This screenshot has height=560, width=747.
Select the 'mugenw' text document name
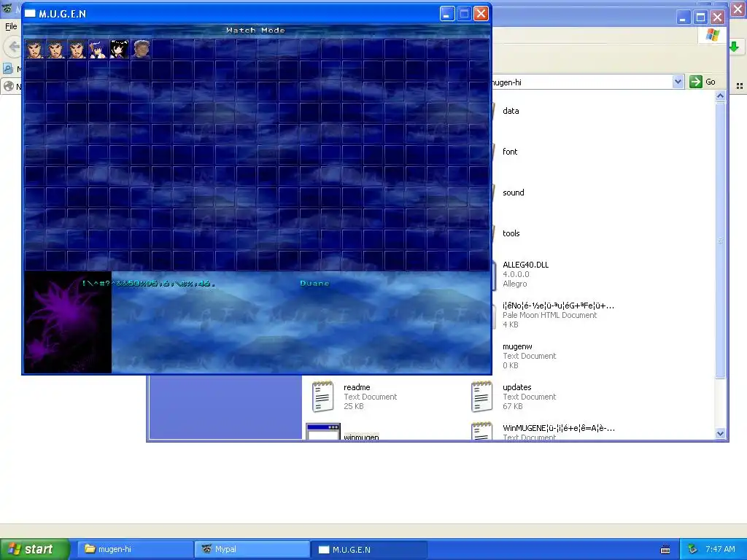tap(517, 347)
